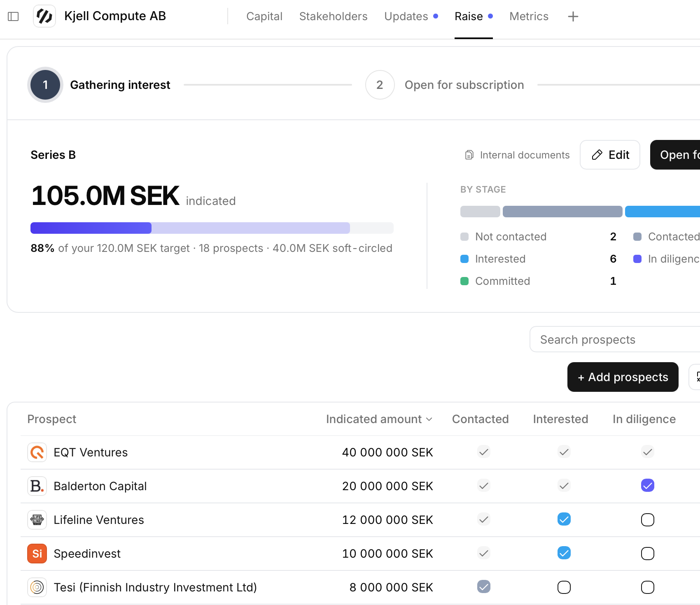700x605 pixels.
Task: Check Lifeline Ventures In diligence box
Action: 647,520
